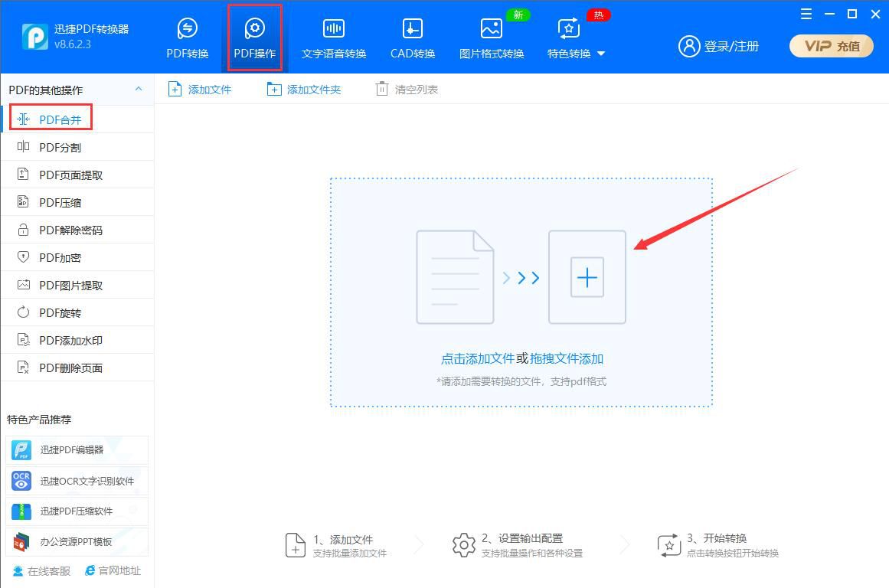Select the PDF操作 tab
The height and width of the screenshot is (588, 889).
[x=254, y=38]
